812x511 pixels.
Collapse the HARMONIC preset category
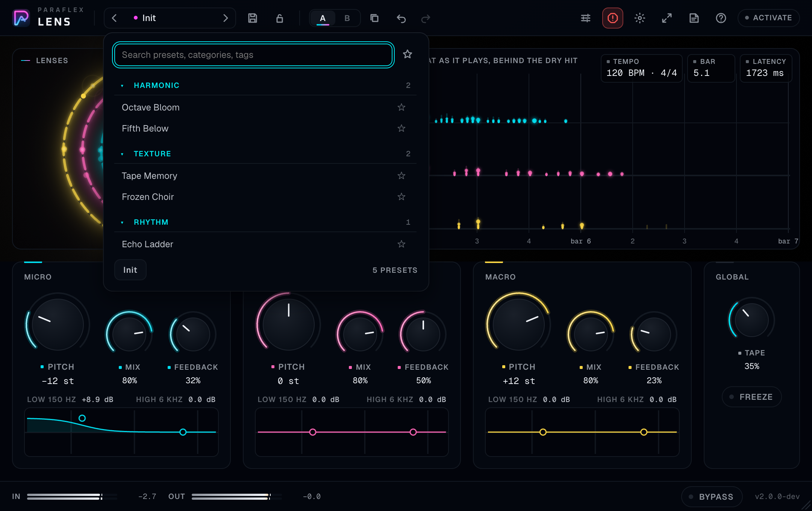point(265,85)
